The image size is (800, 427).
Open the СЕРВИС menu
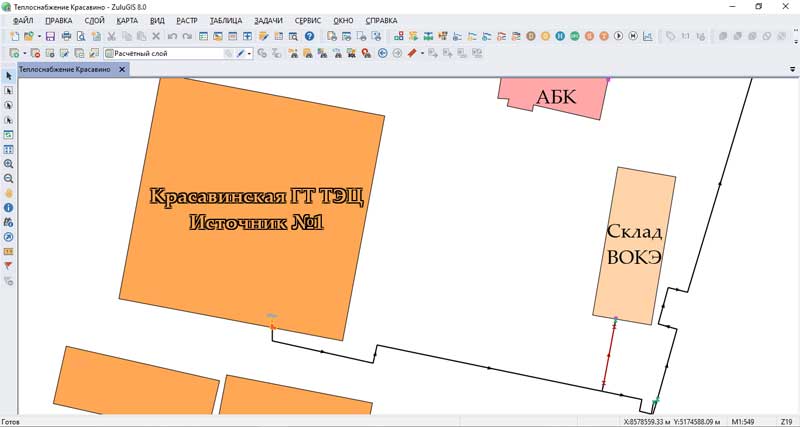[x=308, y=21]
